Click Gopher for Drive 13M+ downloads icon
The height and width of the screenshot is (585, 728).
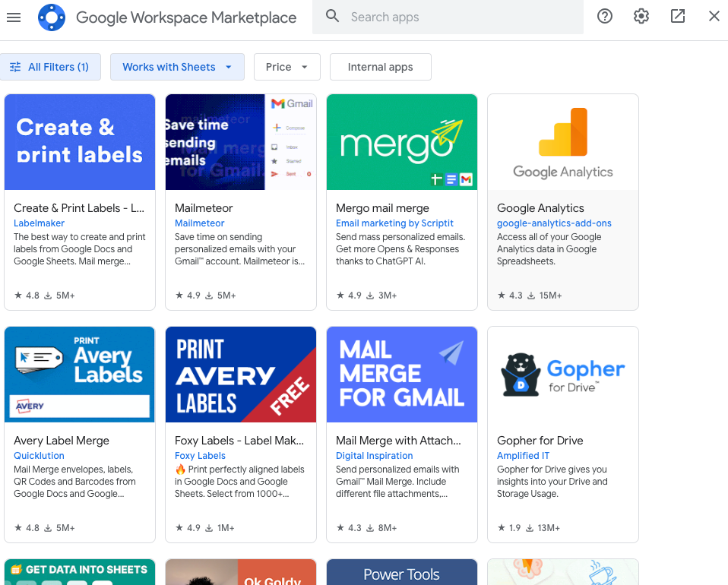530,528
